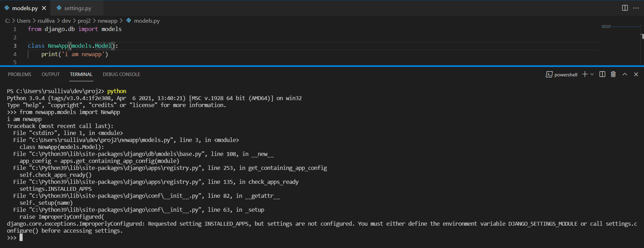Open the PROBLEMS panel tab

click(x=20, y=74)
